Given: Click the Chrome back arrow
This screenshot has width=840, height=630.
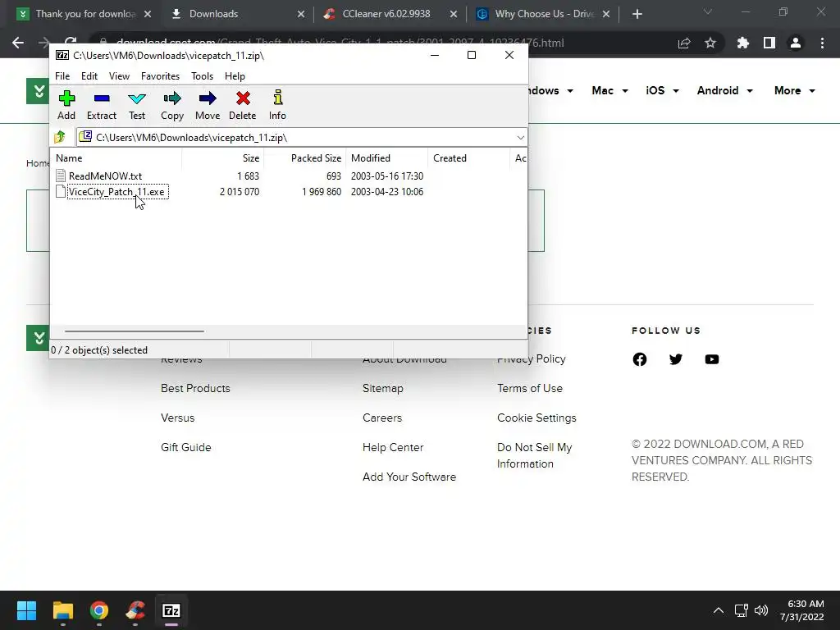Looking at the screenshot, I should coord(18,43).
